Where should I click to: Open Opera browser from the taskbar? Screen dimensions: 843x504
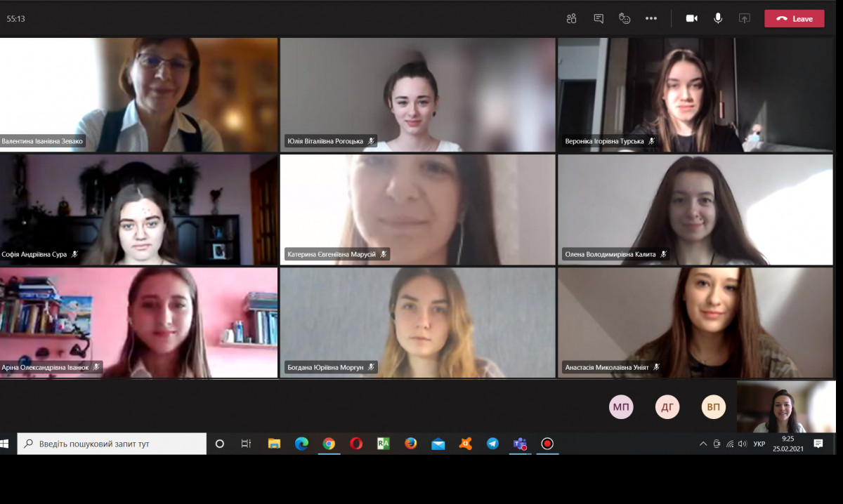356,444
